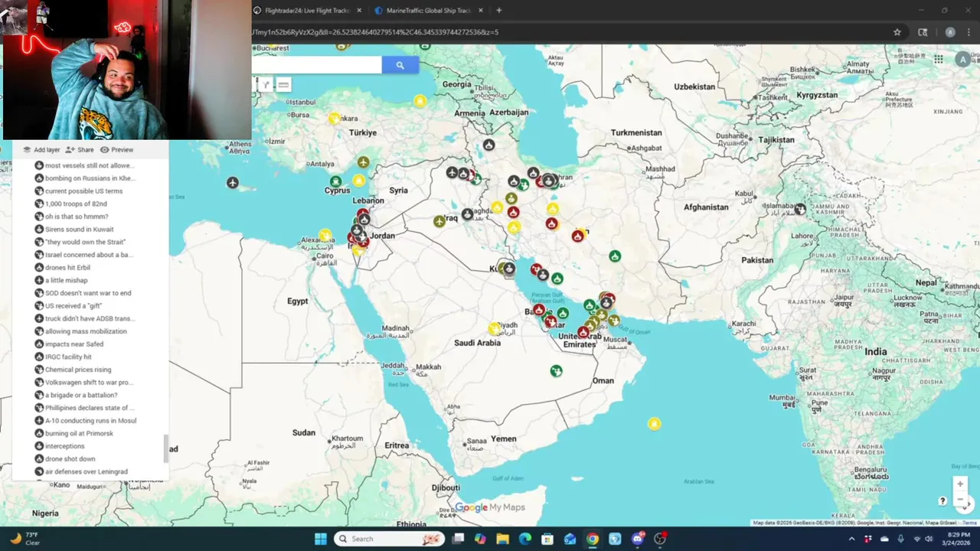Image resolution: width=980 pixels, height=551 pixels.
Task: Select 'air defenses over Leningrad' entry
Action: coord(86,471)
